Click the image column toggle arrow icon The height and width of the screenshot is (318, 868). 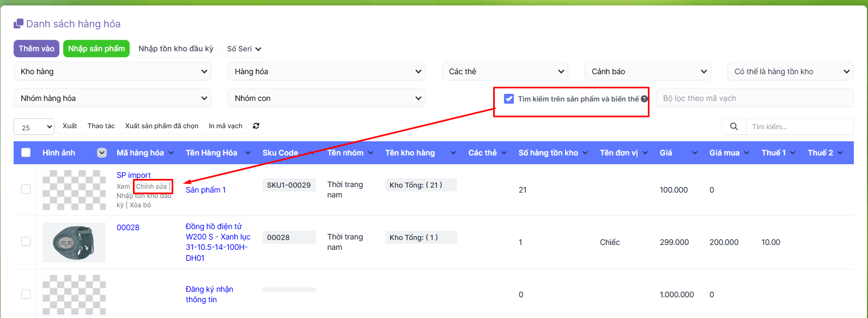click(102, 153)
